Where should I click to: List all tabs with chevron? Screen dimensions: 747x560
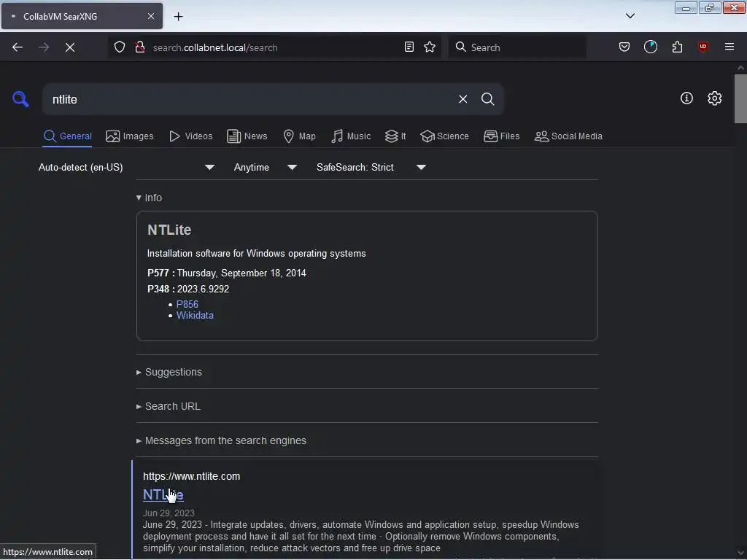click(x=630, y=16)
